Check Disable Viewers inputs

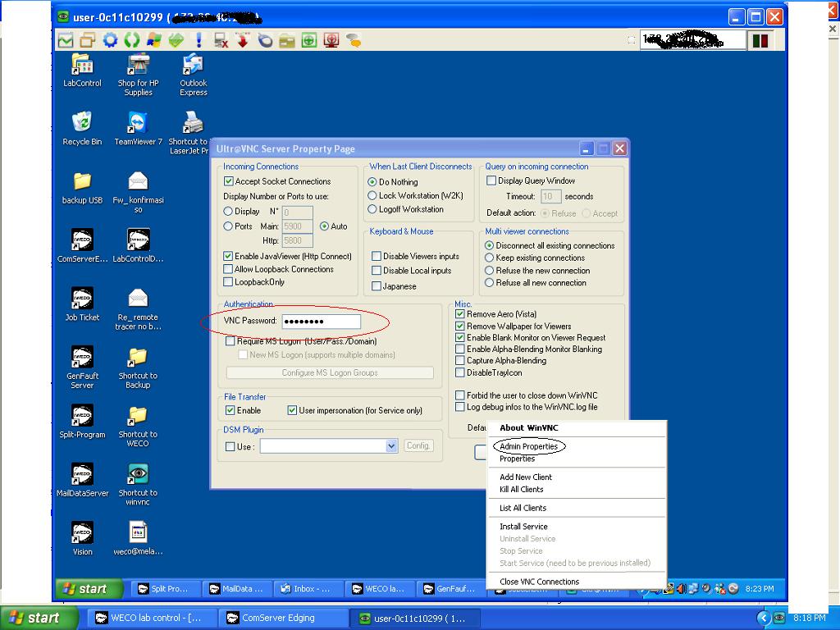pos(377,256)
